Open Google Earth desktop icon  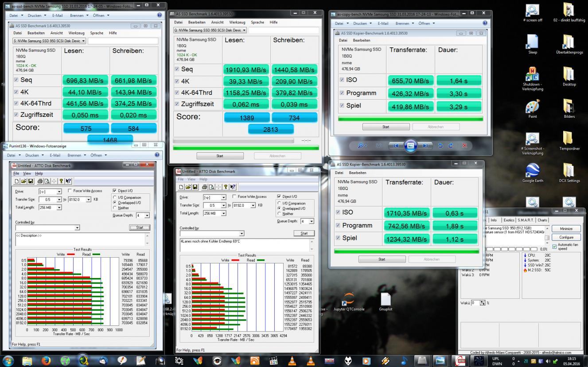pyautogui.click(x=532, y=173)
